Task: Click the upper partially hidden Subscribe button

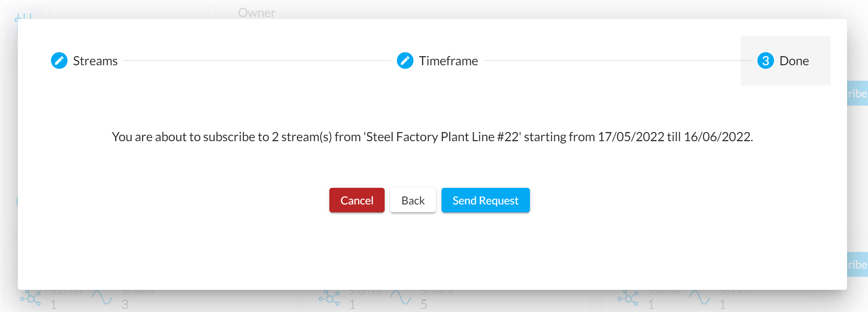Action: click(857, 93)
